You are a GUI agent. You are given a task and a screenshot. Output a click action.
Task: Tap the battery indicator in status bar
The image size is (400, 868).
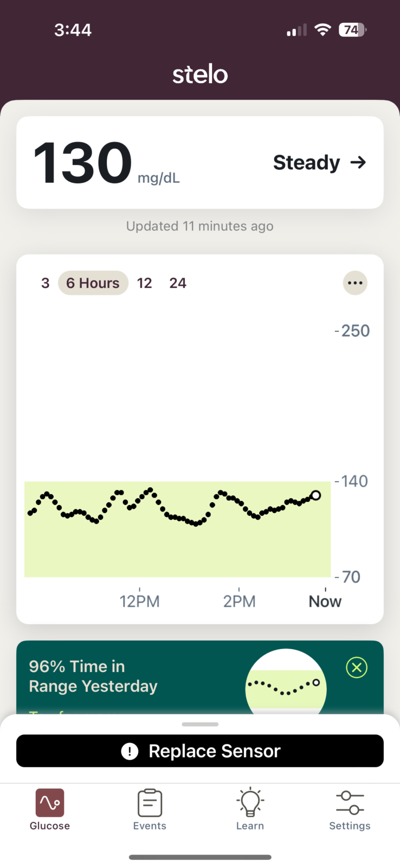pos(352,30)
